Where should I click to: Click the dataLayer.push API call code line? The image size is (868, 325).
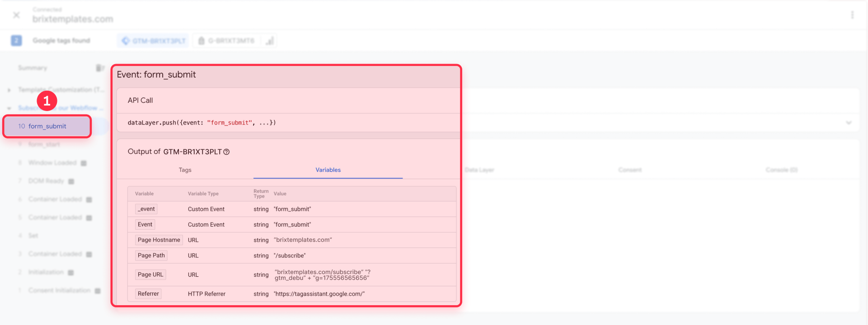coord(202,123)
